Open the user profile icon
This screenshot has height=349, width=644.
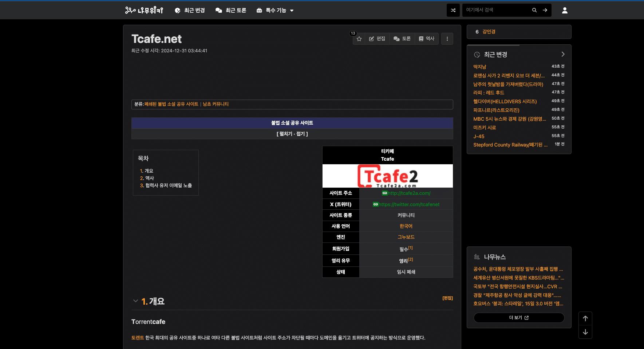[x=564, y=10]
